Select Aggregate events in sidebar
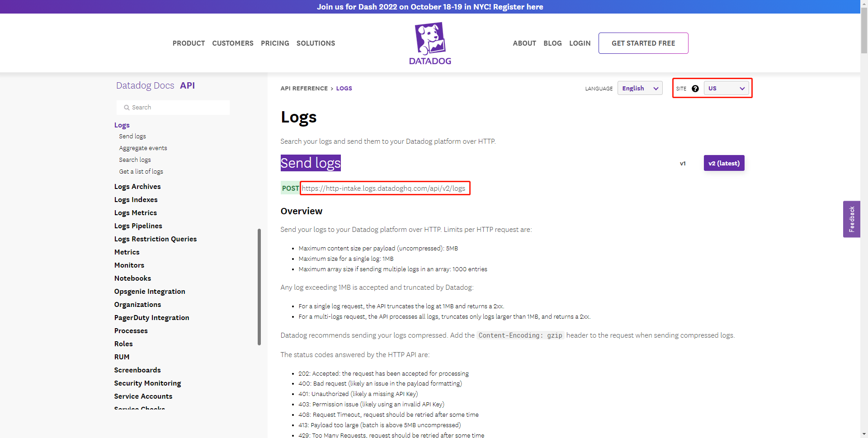Image resolution: width=868 pixels, height=438 pixels. [143, 148]
